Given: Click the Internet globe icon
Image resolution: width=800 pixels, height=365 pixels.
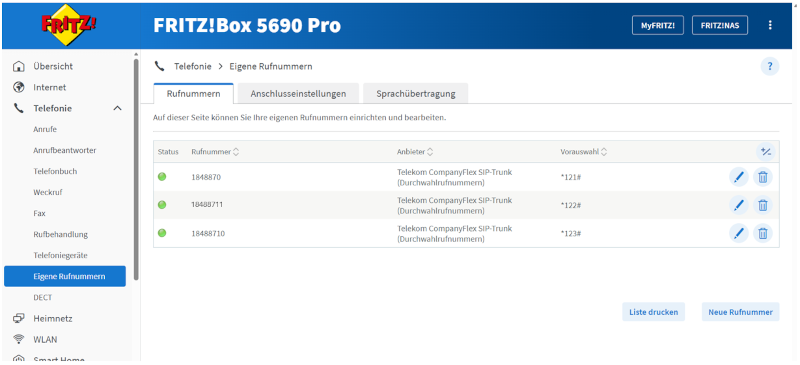Looking at the screenshot, I should tap(18, 87).
